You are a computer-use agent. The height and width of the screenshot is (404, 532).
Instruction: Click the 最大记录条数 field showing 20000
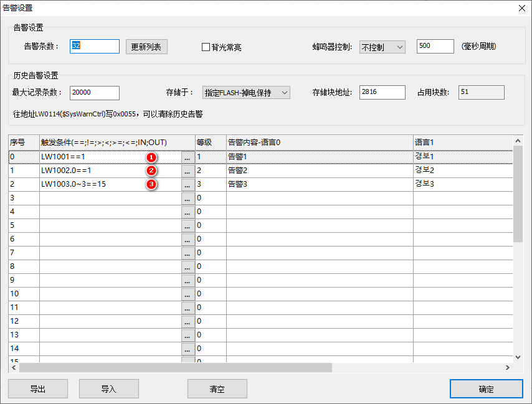pos(94,93)
